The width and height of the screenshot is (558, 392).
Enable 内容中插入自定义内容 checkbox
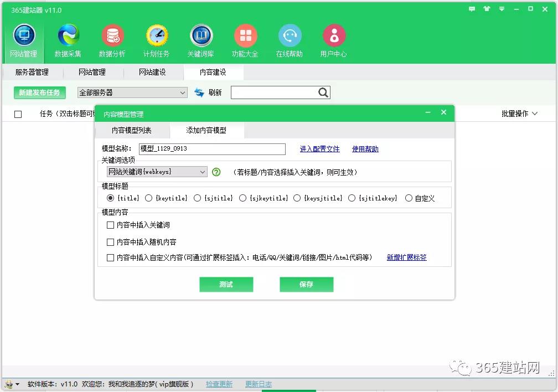coord(110,257)
